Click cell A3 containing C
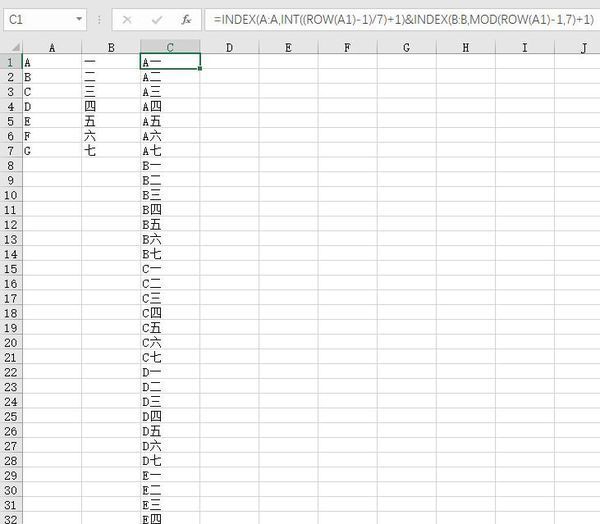Viewport: 600px width, 524px height. (x=52, y=91)
